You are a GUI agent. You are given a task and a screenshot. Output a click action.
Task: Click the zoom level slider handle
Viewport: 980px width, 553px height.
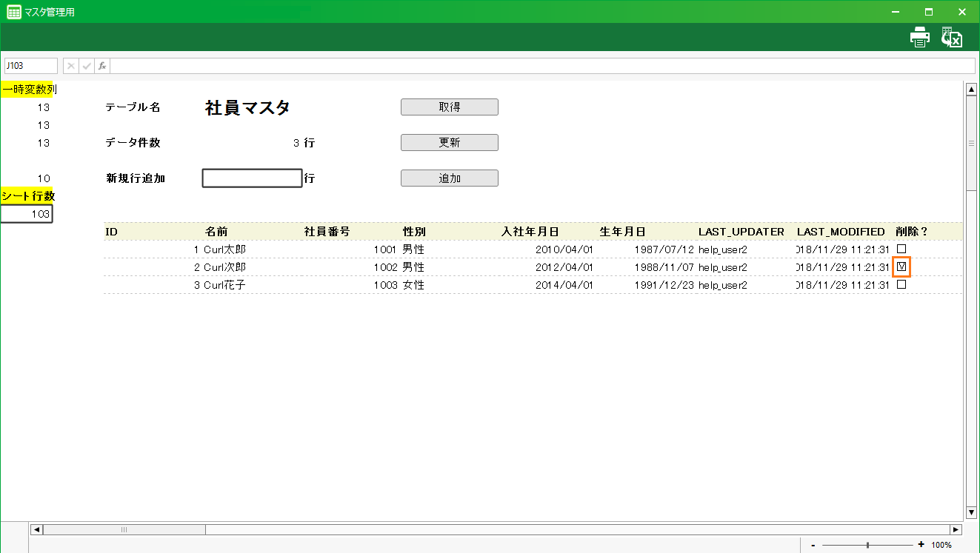[867, 545]
